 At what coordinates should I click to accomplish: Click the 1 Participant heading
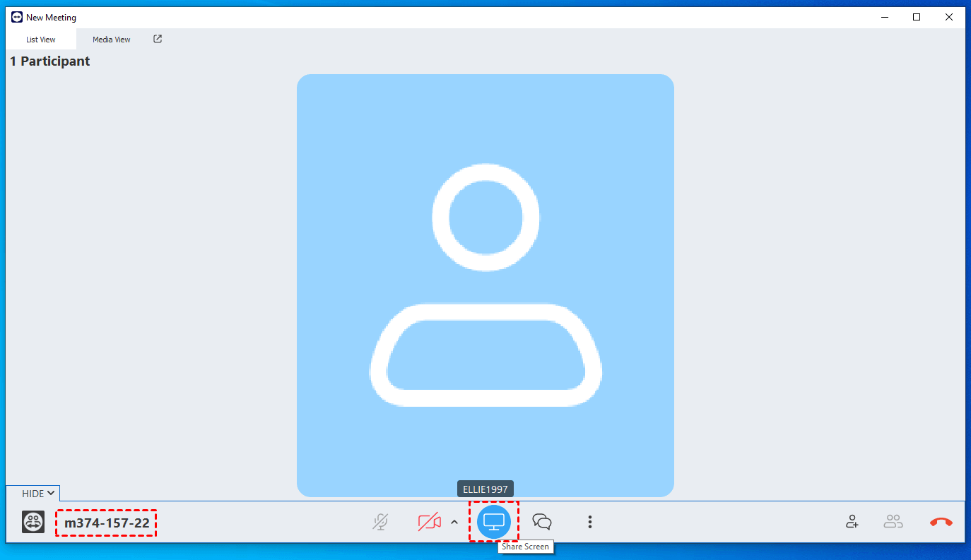(x=49, y=61)
